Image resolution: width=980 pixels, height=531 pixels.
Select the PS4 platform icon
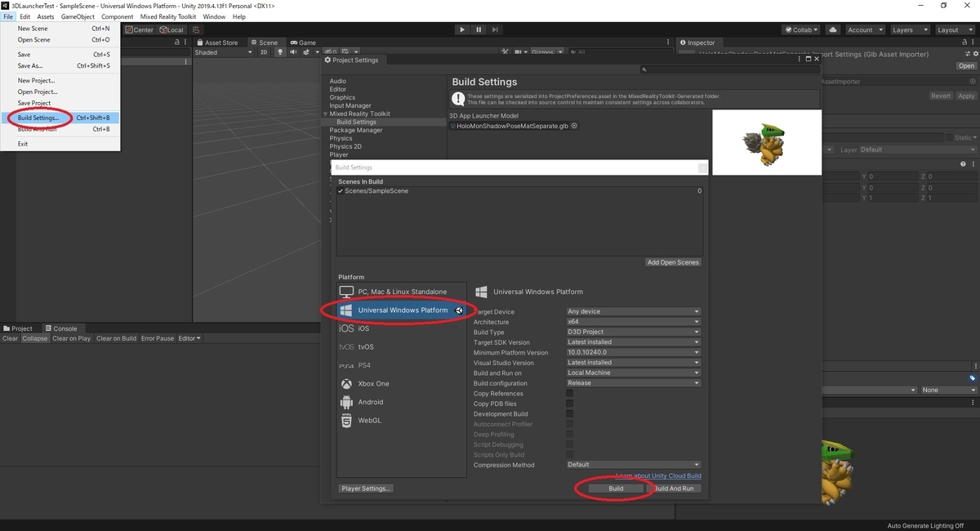pyautogui.click(x=346, y=365)
